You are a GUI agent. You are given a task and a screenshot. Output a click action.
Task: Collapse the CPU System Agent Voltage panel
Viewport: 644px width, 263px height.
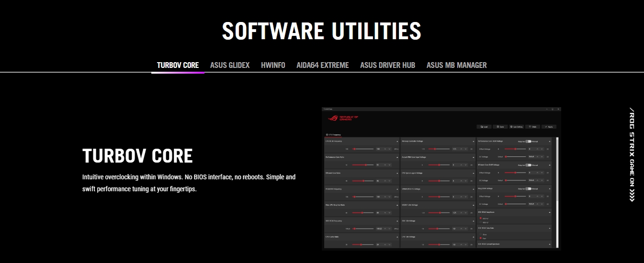coord(474,173)
